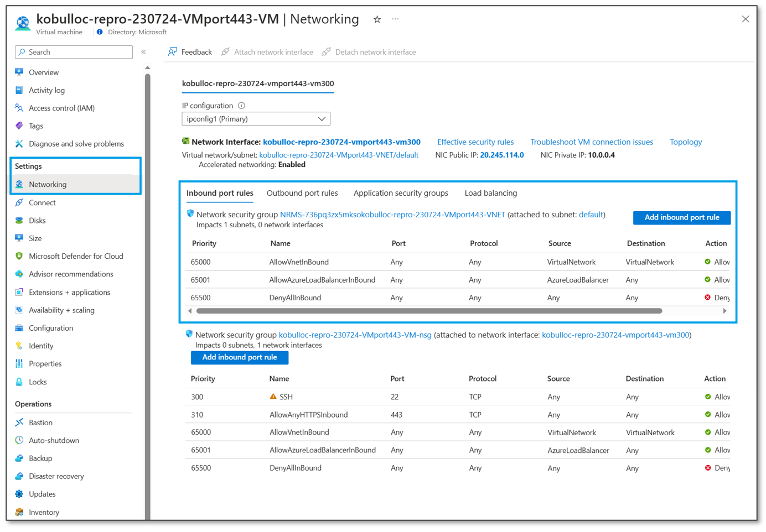Open the ipconfig1 (Primary) dropdown
The width and height of the screenshot is (766, 532).
(256, 118)
